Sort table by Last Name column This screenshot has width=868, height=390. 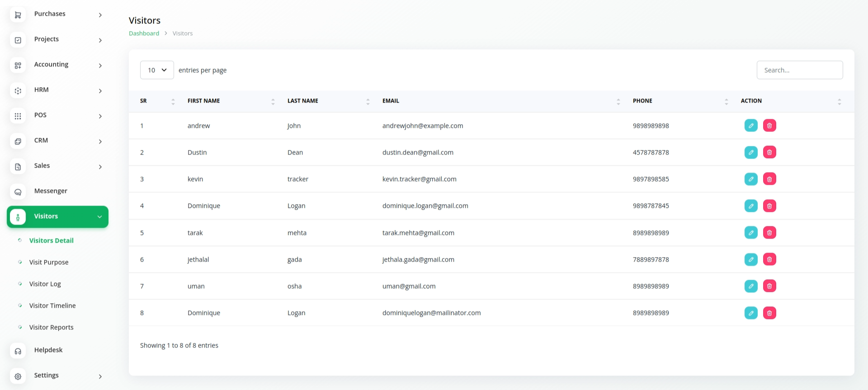pos(329,101)
